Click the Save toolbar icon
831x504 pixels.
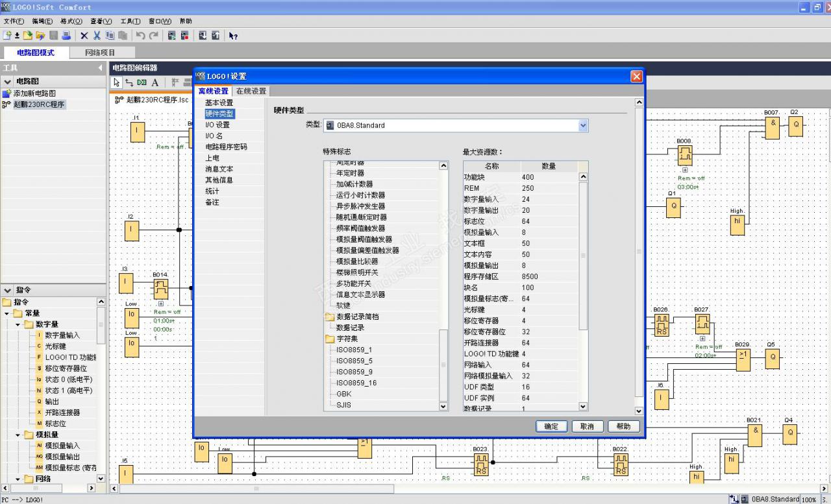point(54,36)
